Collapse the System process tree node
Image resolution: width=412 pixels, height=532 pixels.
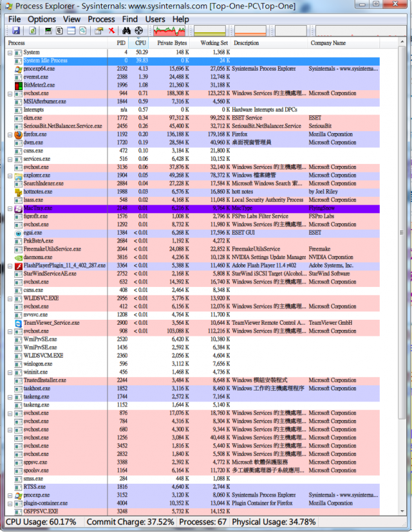click(10, 53)
